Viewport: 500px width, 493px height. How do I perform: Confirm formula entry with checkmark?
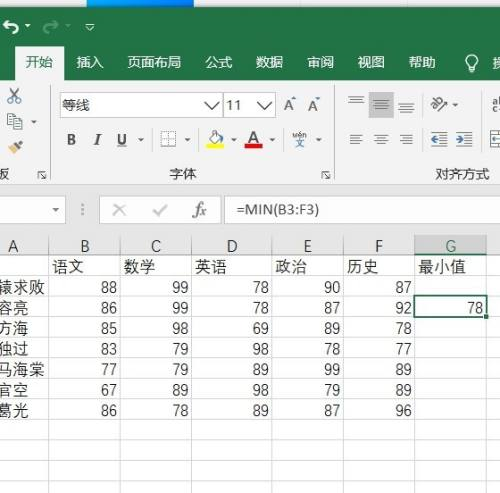160,210
